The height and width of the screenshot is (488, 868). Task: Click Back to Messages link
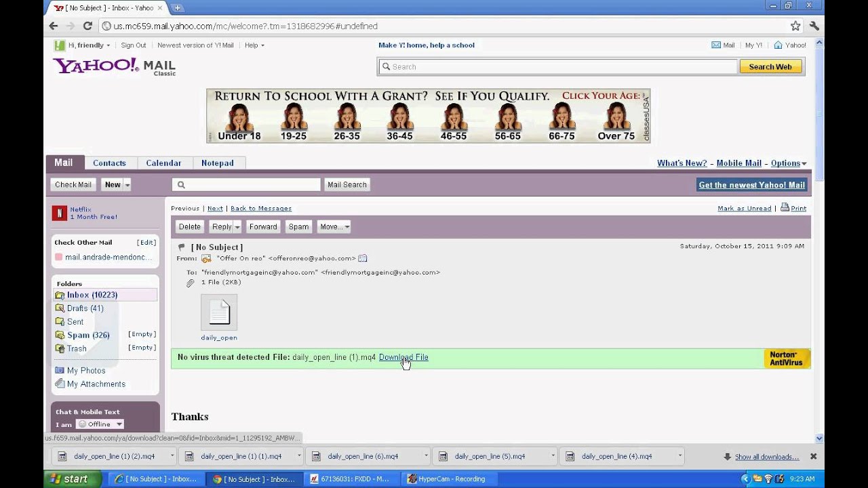coord(261,208)
